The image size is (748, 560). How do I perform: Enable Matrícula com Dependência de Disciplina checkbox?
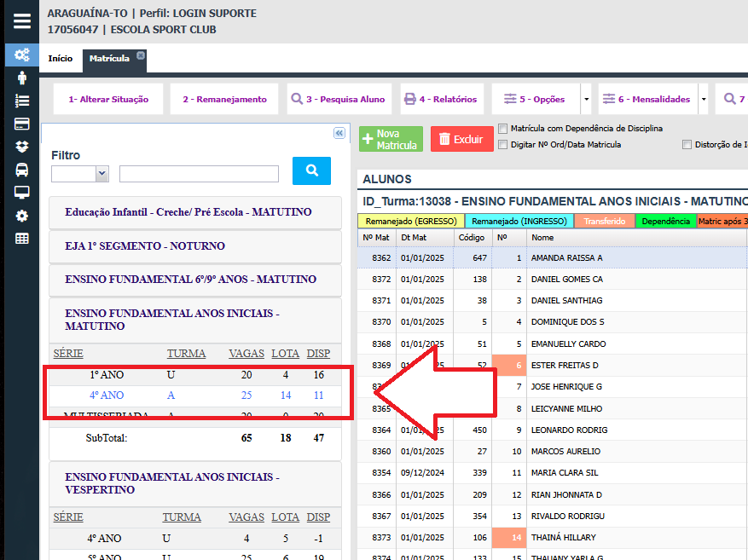pyautogui.click(x=503, y=129)
